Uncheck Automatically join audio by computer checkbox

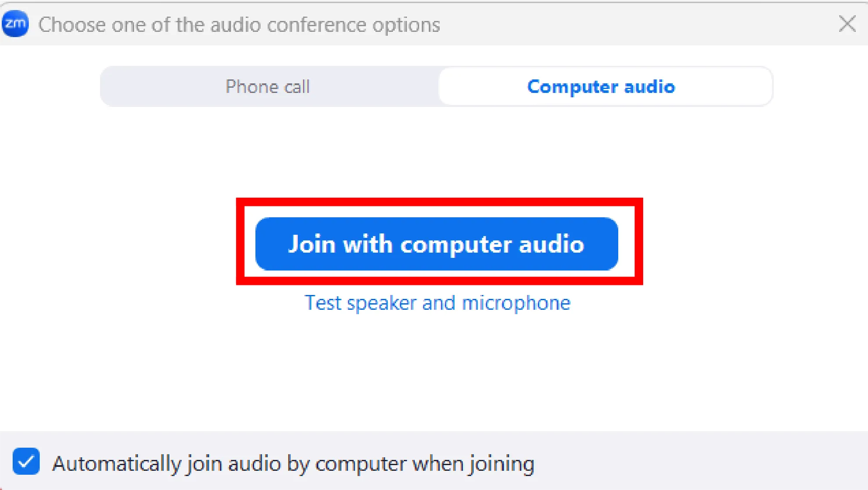[26, 462]
